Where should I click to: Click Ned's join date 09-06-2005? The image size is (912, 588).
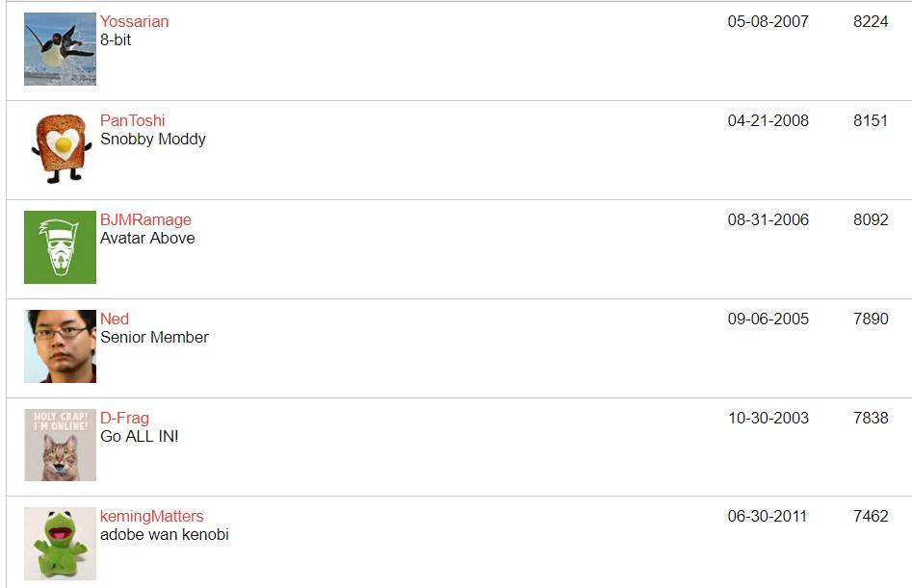pos(769,319)
